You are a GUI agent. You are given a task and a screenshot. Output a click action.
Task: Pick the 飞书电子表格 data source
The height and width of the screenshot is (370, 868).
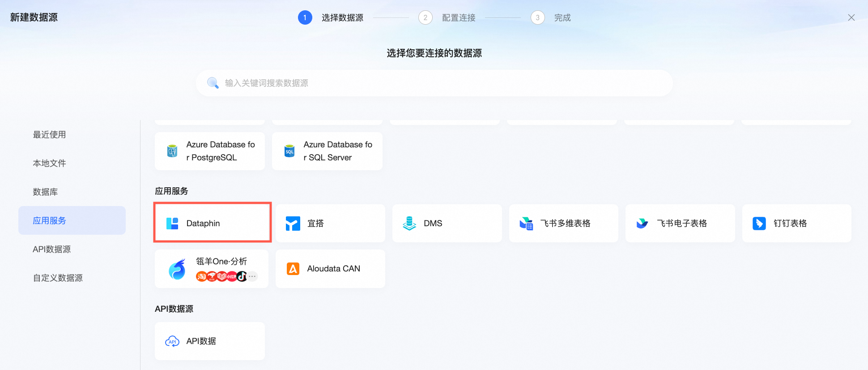tap(680, 223)
